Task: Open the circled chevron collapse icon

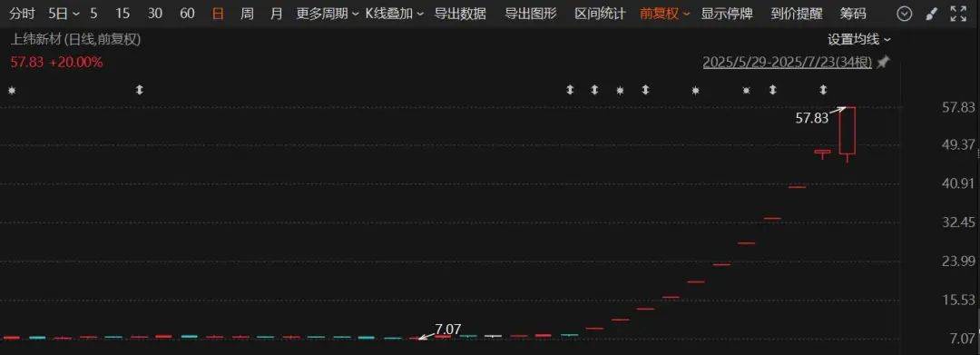Action: pyautogui.click(x=905, y=14)
